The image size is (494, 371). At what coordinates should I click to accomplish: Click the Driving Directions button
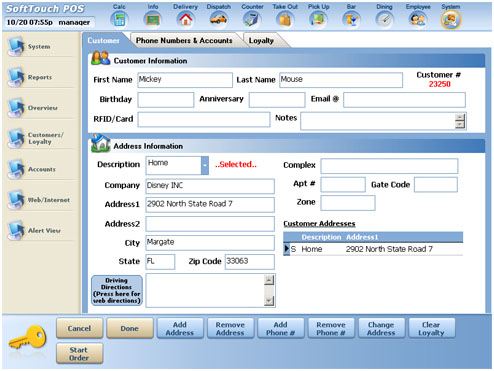tap(117, 290)
